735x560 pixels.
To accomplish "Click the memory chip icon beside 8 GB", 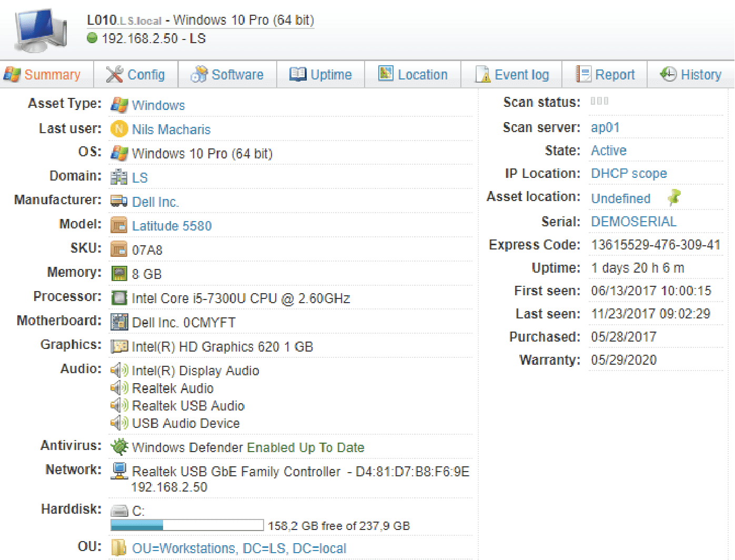I will (119, 273).
